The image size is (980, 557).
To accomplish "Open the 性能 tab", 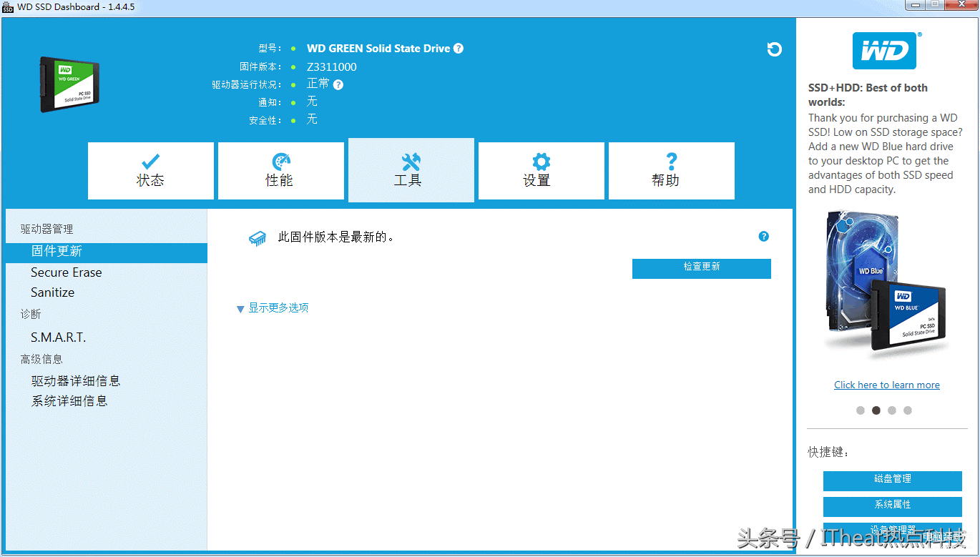I will [x=281, y=171].
